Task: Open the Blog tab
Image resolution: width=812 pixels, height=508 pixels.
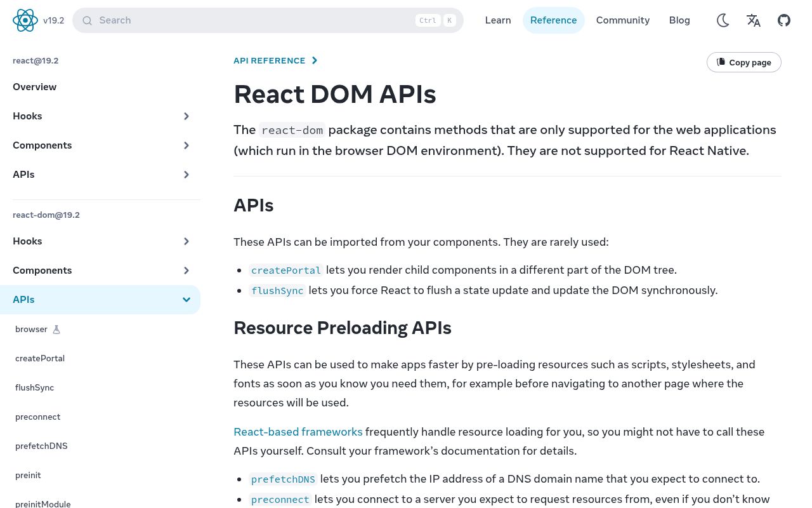Action: (x=679, y=20)
